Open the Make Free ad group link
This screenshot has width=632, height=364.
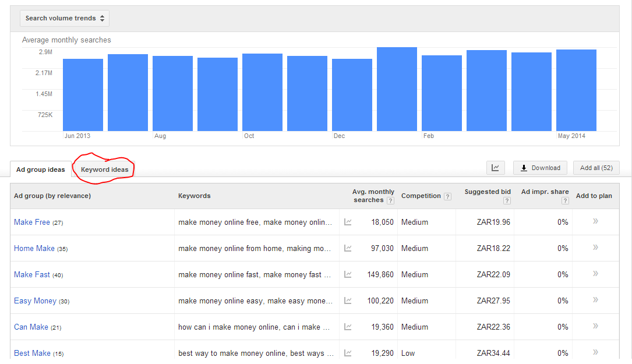point(32,222)
